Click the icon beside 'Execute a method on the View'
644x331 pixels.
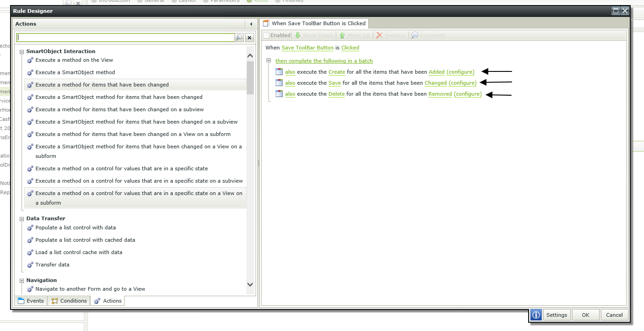[x=30, y=60]
